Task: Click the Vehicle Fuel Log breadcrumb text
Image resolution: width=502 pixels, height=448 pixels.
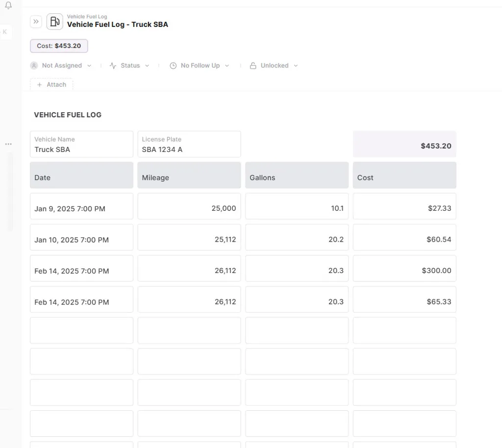Action: point(87,16)
